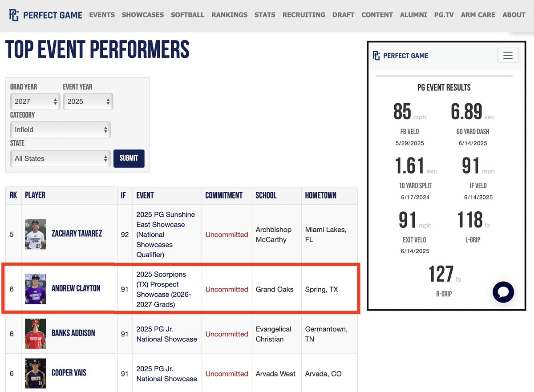This screenshot has width=534, height=392.
Task: Expand the Grad Year dropdown showing 2027
Action: pyautogui.click(x=35, y=101)
